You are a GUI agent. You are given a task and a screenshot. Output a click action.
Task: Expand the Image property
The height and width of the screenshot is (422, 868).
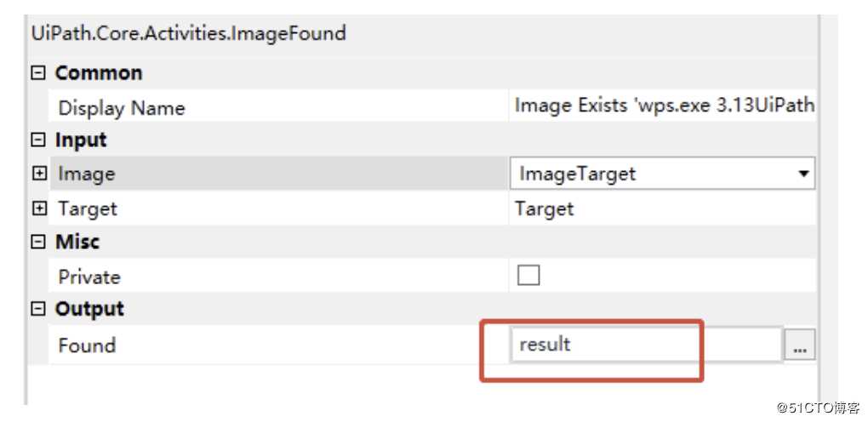tap(38, 174)
